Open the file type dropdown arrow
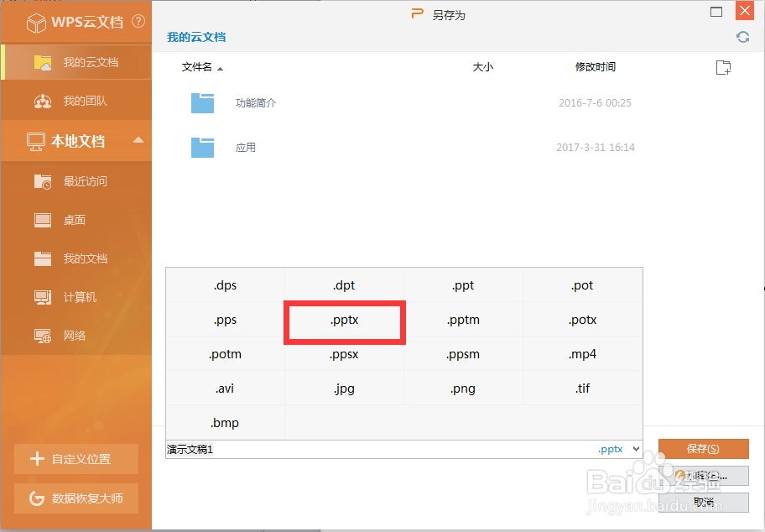 tap(636, 449)
